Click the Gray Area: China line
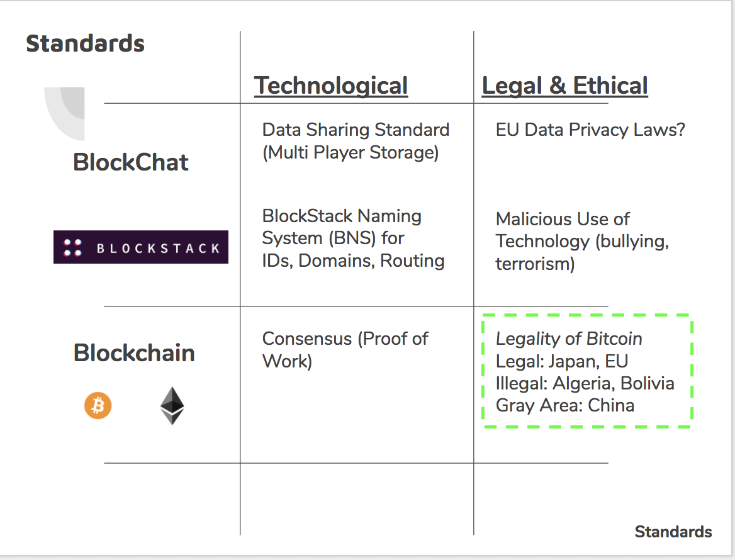Screen dimensions: 735x560 (x=564, y=405)
